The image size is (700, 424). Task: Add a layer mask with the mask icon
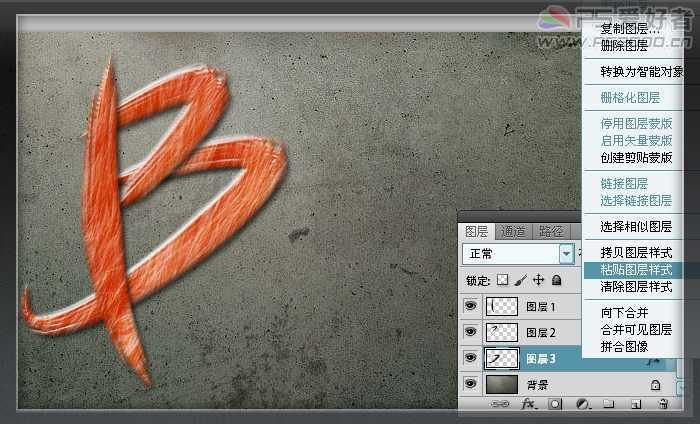coord(555,404)
